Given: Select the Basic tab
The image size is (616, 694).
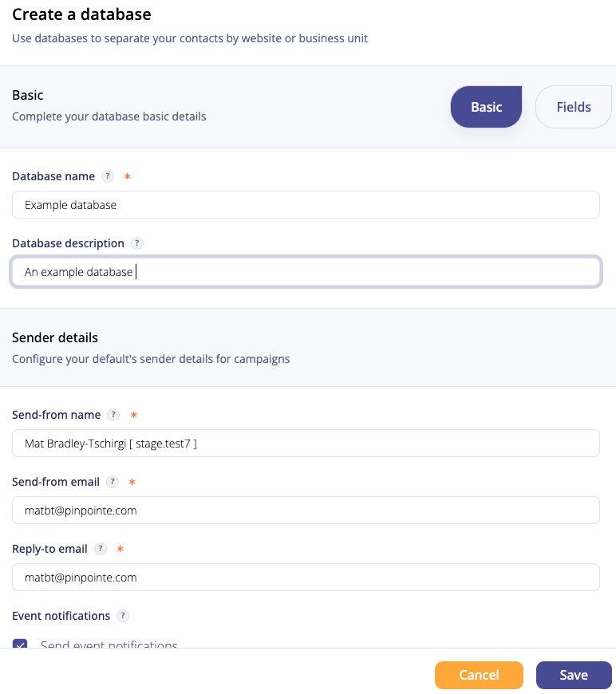Looking at the screenshot, I should [486, 107].
